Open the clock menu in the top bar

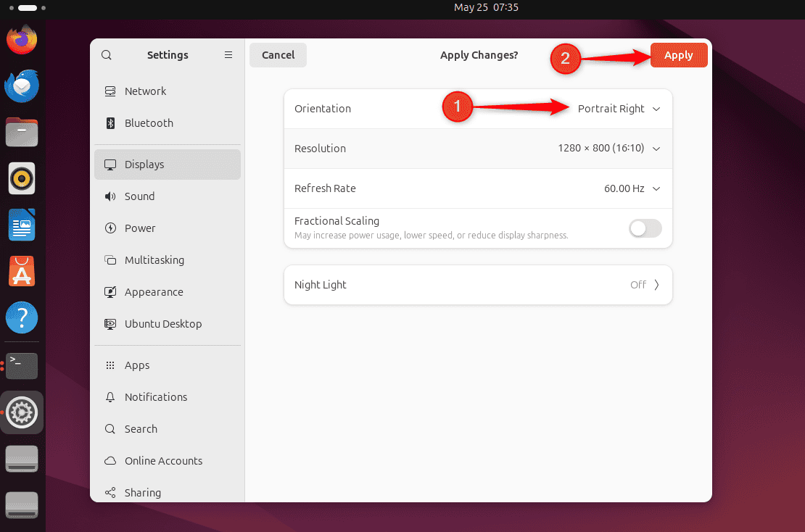(486, 7)
